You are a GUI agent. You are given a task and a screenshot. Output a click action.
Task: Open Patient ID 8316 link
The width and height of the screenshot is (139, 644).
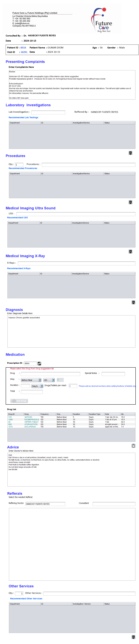[23, 48]
